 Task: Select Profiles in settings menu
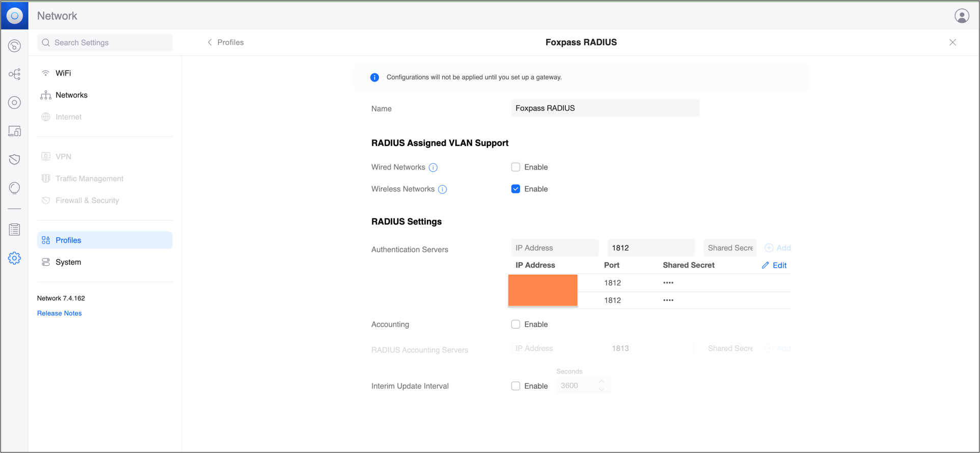104,240
